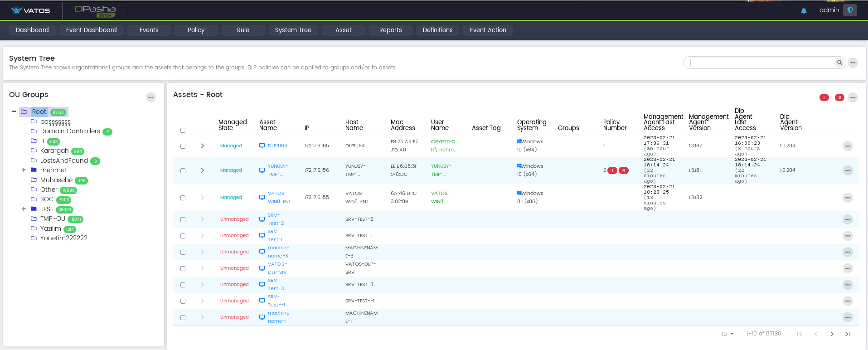Check the YUNUSY-TMP row checkbox

(x=183, y=170)
